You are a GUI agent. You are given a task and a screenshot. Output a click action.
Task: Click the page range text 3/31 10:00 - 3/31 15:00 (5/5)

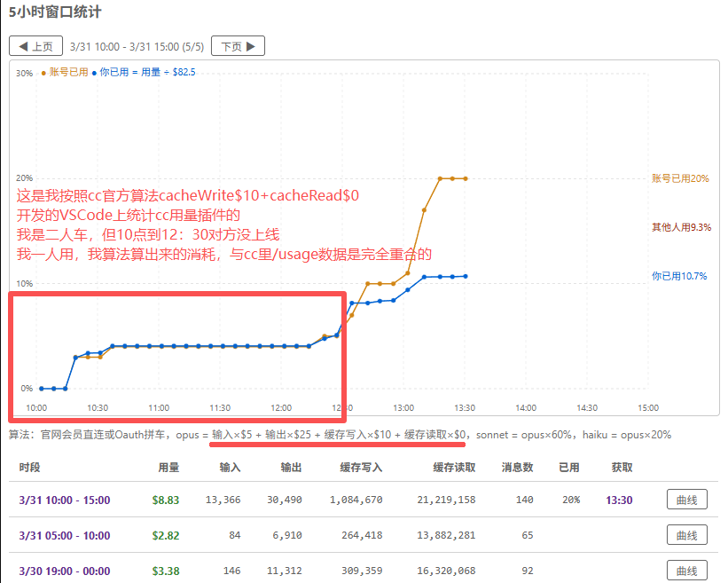137,46
